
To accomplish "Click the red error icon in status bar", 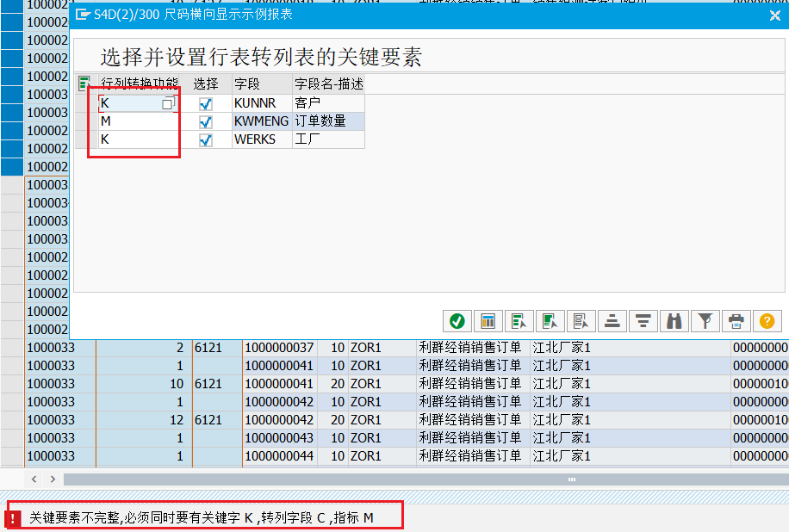I will (x=13, y=518).
